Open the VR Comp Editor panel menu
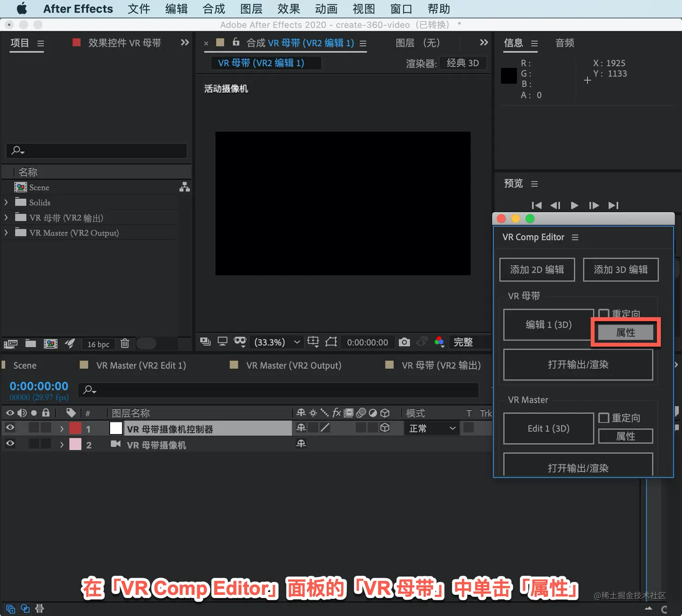 point(575,237)
